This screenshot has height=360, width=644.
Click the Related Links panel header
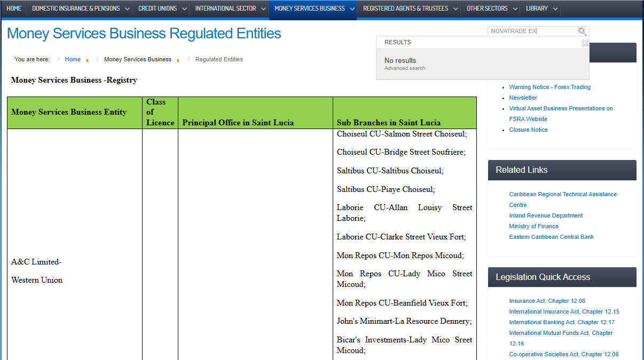562,170
